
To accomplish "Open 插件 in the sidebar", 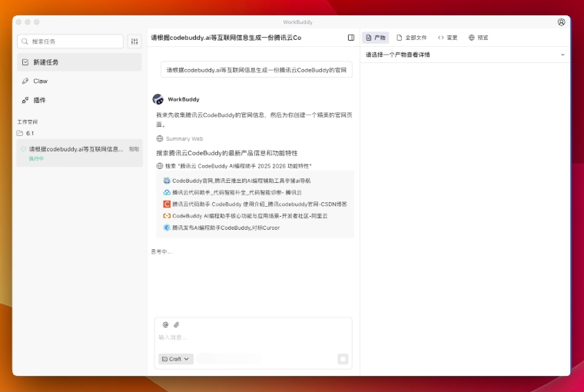I will coord(79,100).
